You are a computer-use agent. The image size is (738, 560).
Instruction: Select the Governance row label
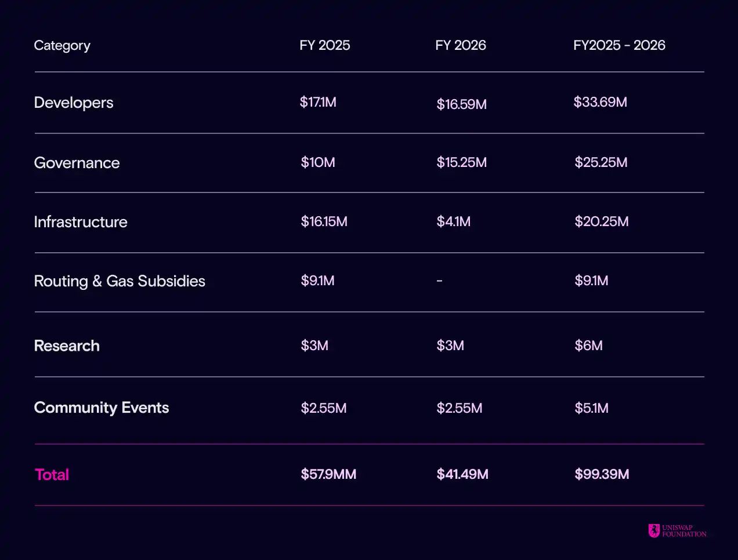tap(77, 163)
